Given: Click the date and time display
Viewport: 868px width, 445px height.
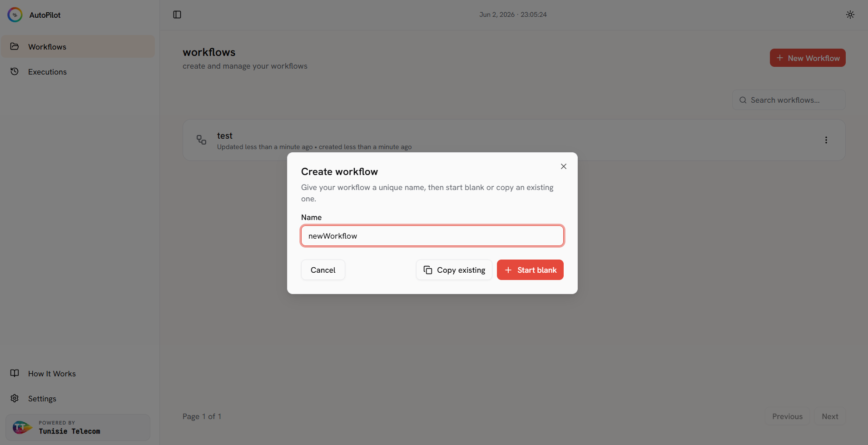Looking at the screenshot, I should [513, 15].
